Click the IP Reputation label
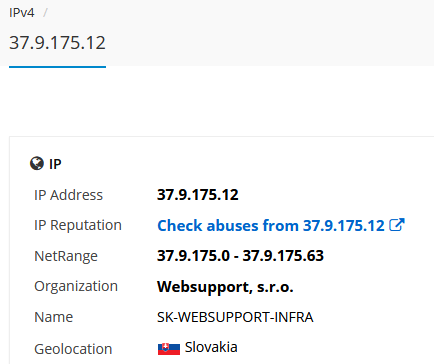The width and height of the screenshot is (434, 364). pyautogui.click(x=78, y=226)
